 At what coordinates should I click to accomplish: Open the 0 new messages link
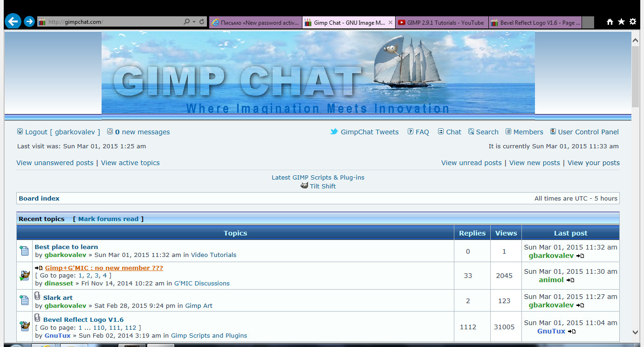[143, 132]
